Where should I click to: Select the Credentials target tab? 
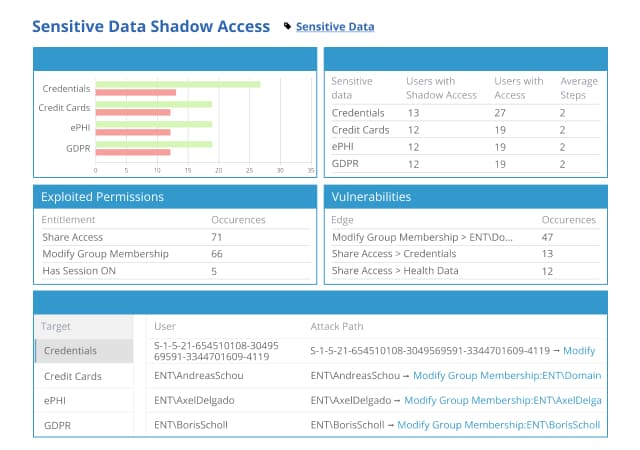coord(84,351)
